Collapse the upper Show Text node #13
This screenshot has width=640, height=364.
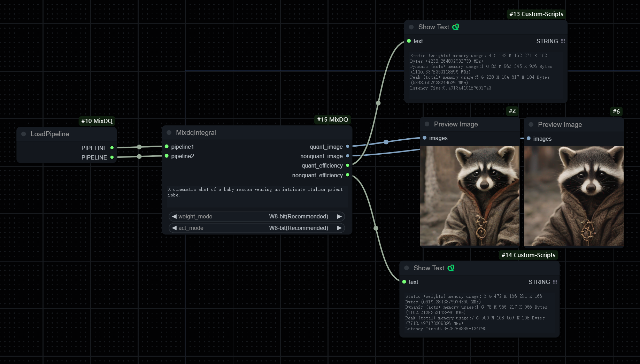click(411, 27)
